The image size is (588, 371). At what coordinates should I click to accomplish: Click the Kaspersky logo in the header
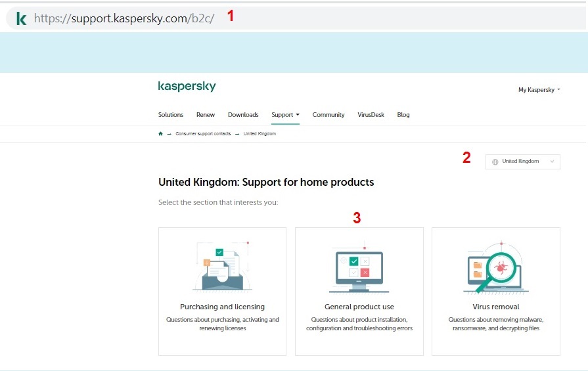click(x=187, y=86)
